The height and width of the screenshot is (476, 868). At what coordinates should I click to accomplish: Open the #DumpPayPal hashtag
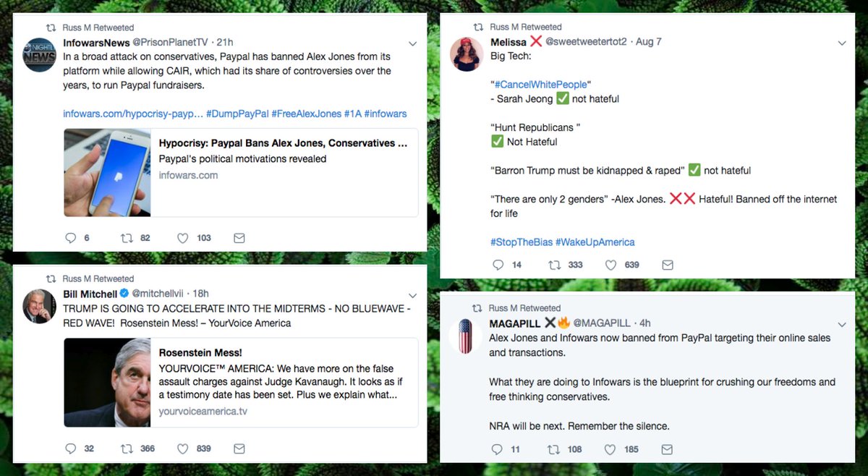[237, 114]
